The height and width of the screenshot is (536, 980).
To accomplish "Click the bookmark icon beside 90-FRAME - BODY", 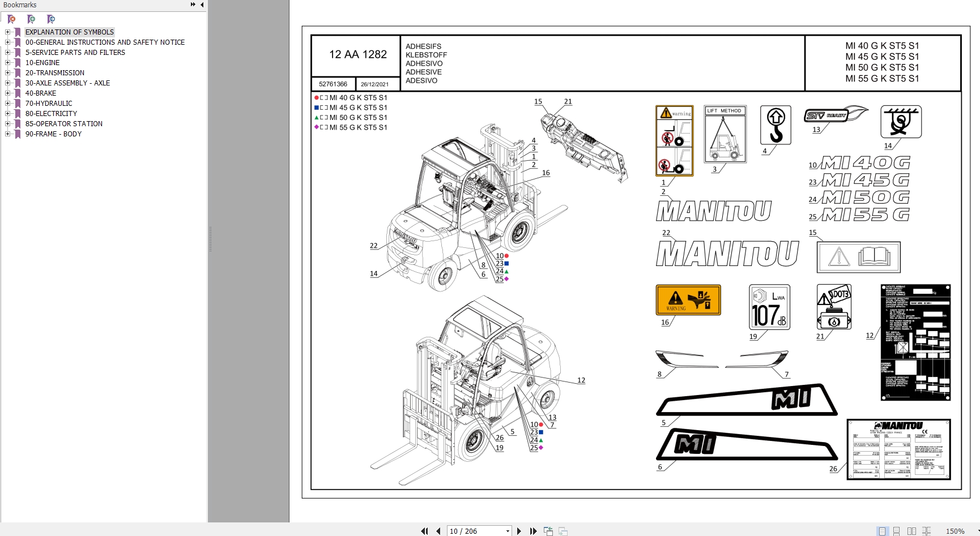I will 18,134.
